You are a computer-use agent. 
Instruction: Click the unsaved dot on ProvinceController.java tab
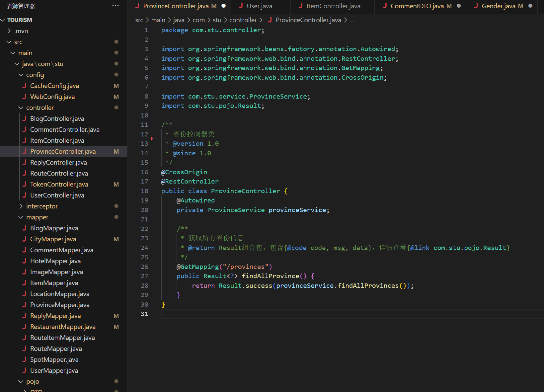point(224,6)
